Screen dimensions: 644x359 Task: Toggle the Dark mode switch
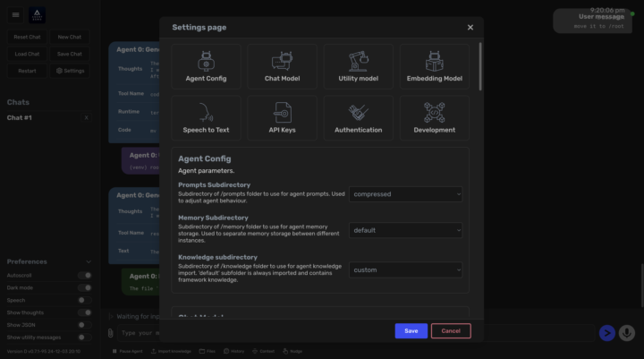tap(85, 287)
